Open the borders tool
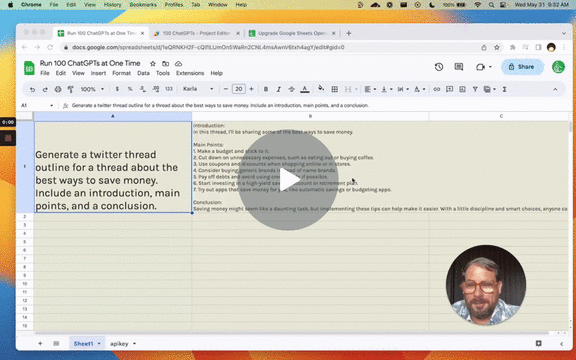Screen dimensions: 576x360 (x=335, y=89)
